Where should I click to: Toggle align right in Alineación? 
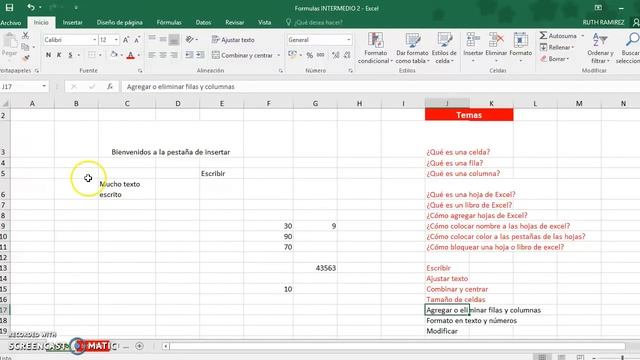174,55
